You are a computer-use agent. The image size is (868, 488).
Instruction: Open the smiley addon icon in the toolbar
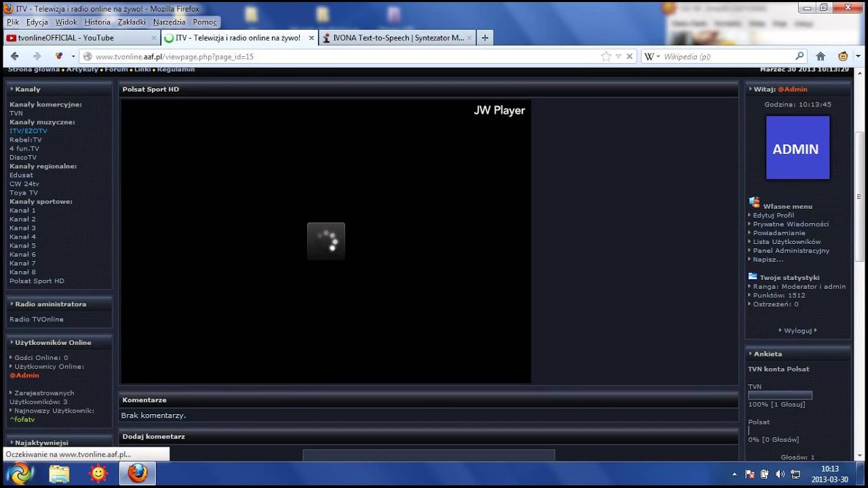coord(843,56)
